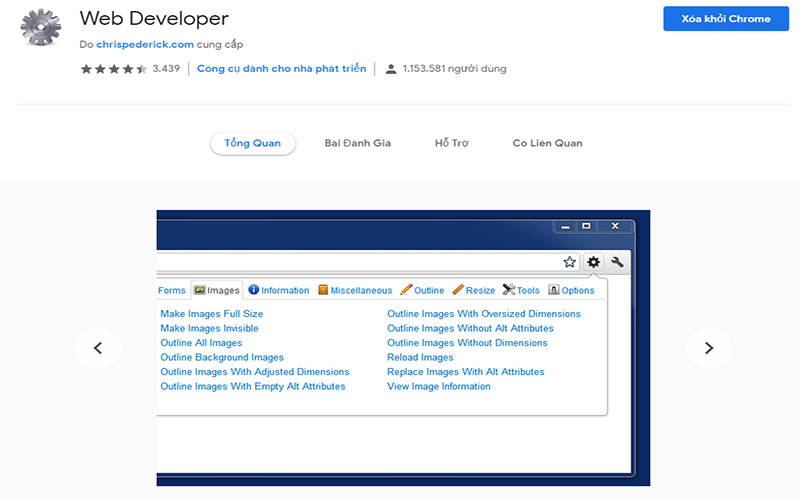The image size is (800, 500).
Task: Open the wrench menu icon
Action: pos(617,262)
